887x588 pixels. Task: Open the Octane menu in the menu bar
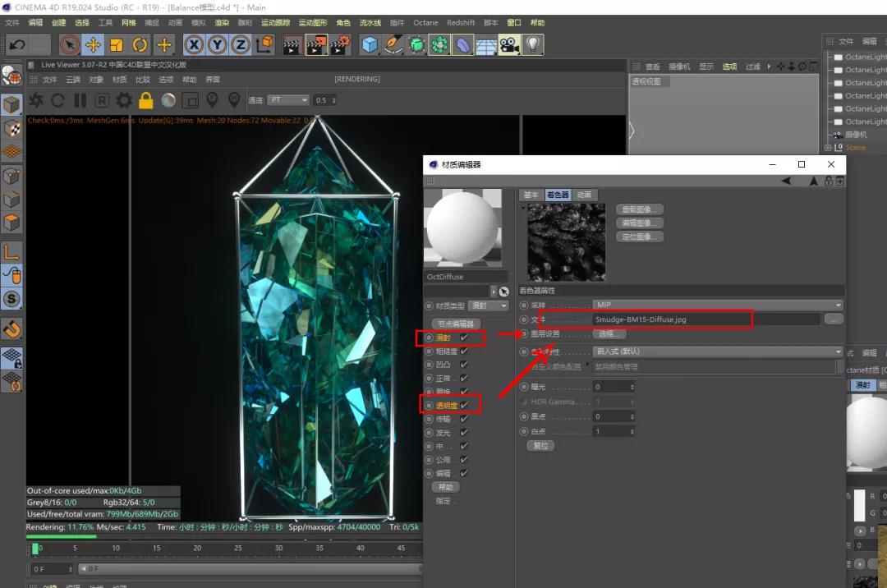pos(425,23)
